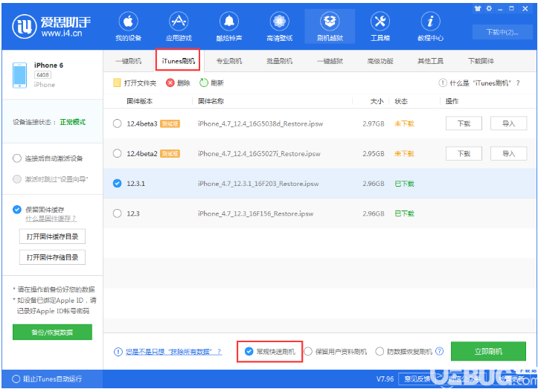
Task: Switch to 其他工具 tab
Action: coord(430,61)
